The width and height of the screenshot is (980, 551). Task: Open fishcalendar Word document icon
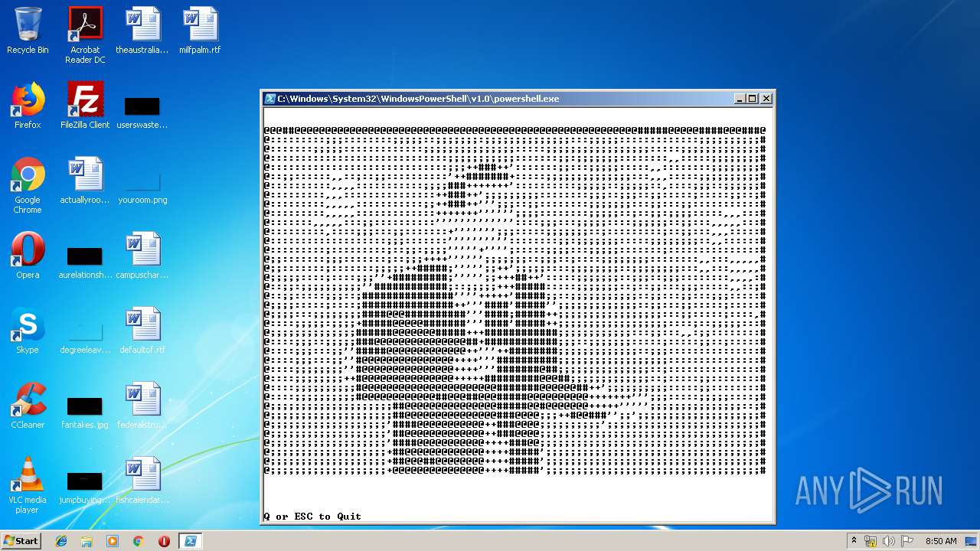(x=142, y=481)
